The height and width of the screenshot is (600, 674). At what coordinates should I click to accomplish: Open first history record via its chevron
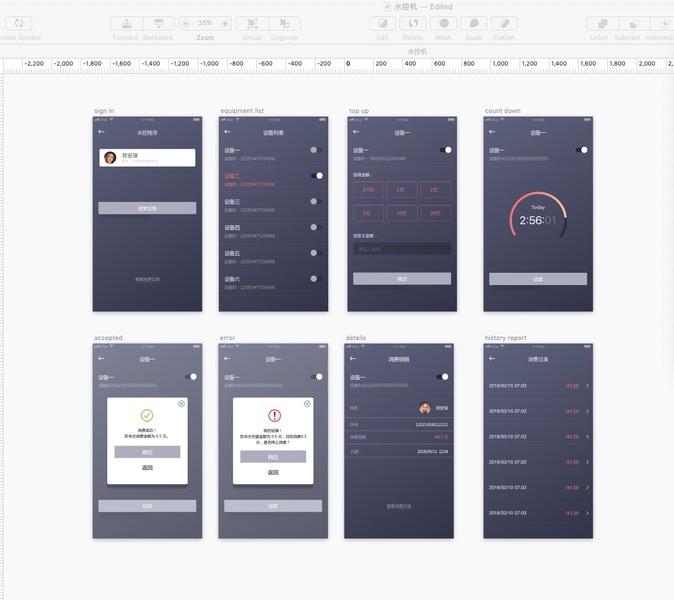tap(587, 386)
